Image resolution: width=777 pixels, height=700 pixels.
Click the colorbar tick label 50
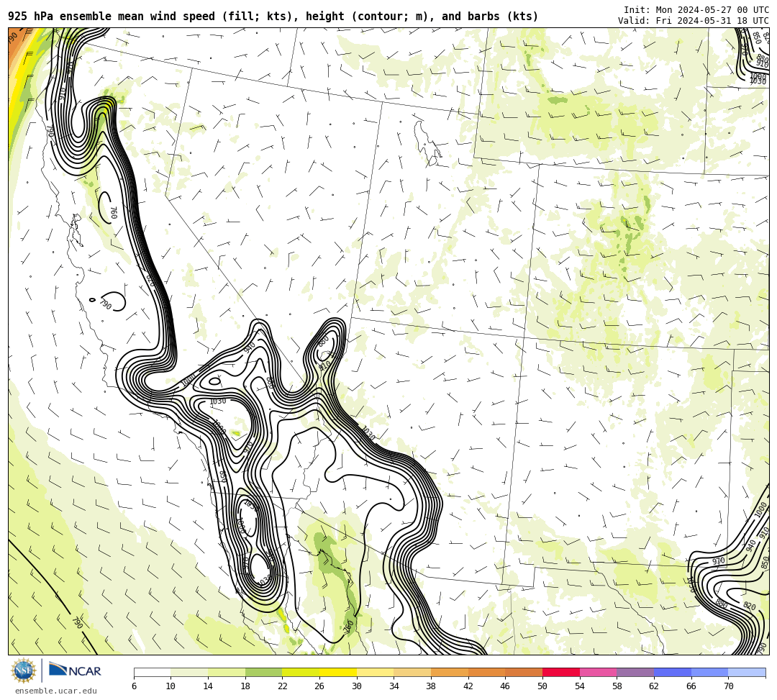coord(542,686)
